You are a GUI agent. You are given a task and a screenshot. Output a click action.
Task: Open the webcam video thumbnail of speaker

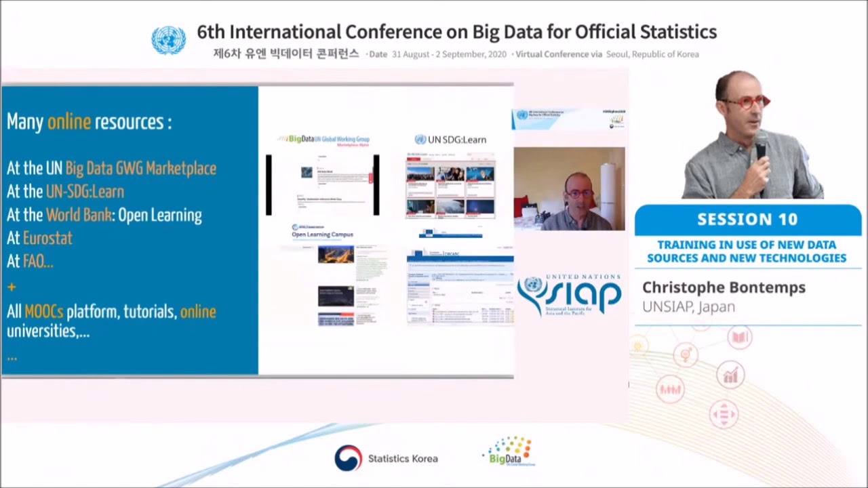tap(569, 188)
